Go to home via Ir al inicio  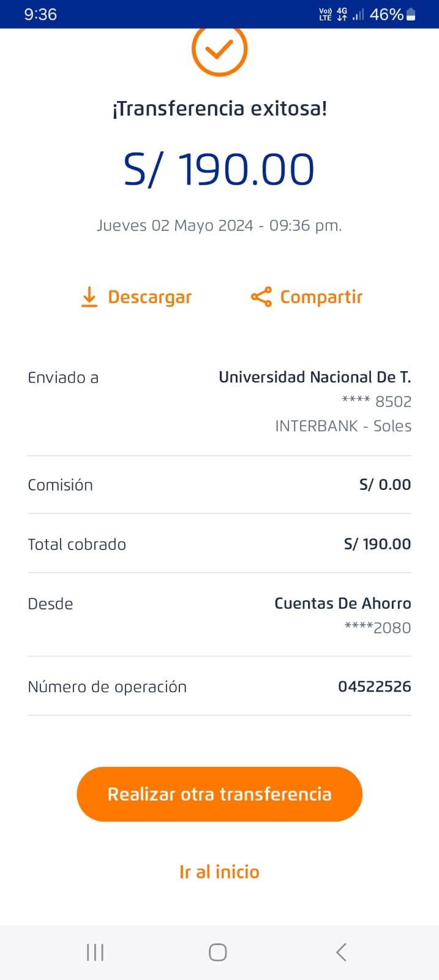coord(219,872)
